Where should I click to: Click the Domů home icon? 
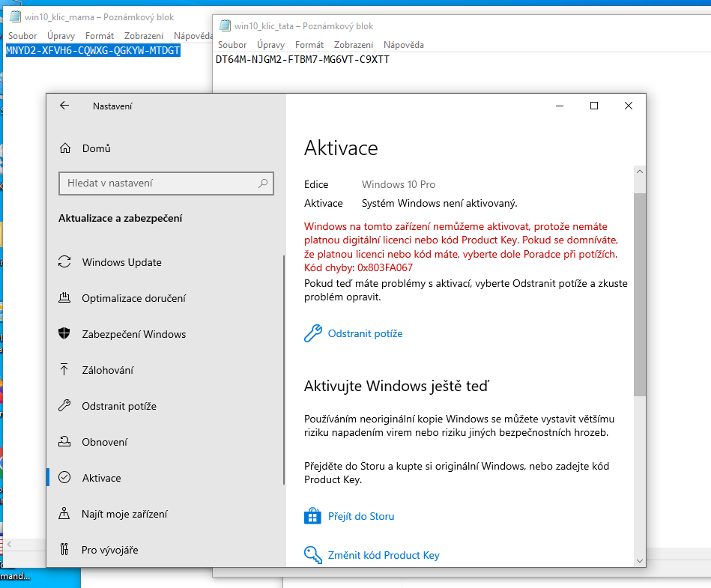point(65,148)
